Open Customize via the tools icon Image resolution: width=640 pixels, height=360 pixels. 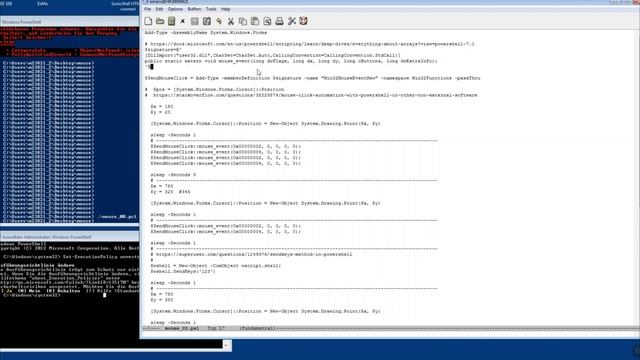(291, 21)
